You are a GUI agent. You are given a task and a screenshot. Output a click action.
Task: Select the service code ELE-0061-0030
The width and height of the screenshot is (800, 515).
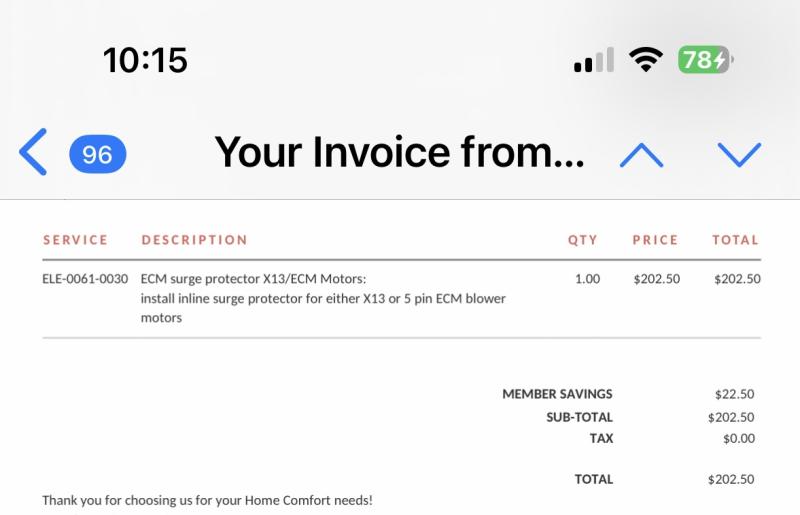[85, 279]
